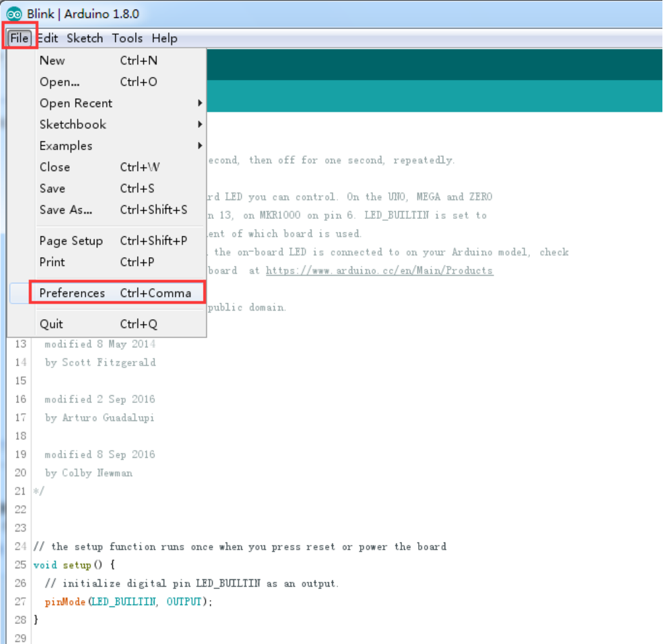Open the Sketch menu

(x=85, y=38)
